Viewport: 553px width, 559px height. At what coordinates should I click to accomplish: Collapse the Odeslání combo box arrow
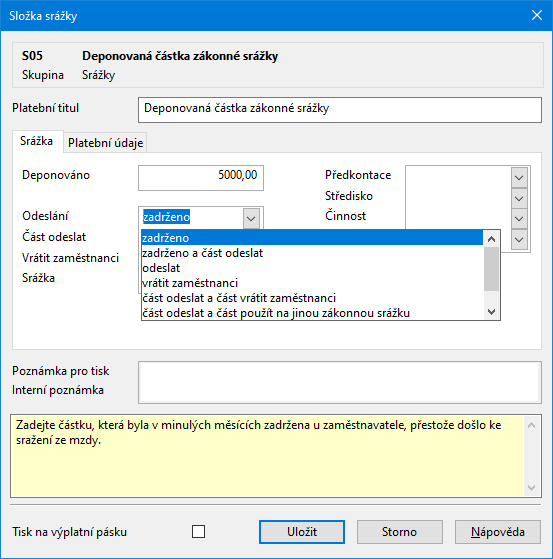[x=251, y=218]
